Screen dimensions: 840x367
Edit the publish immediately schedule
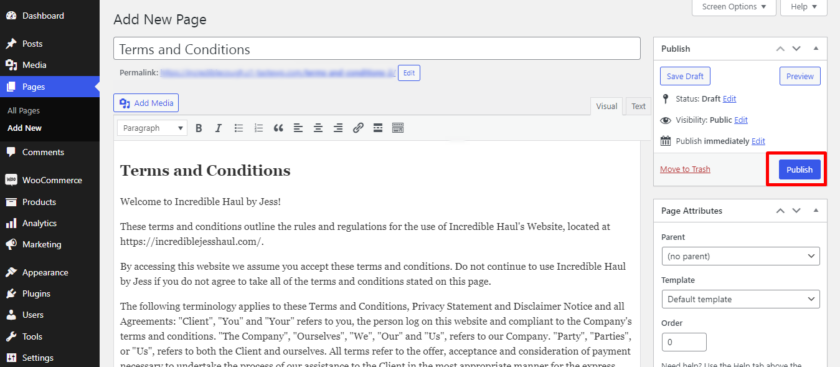tap(758, 141)
